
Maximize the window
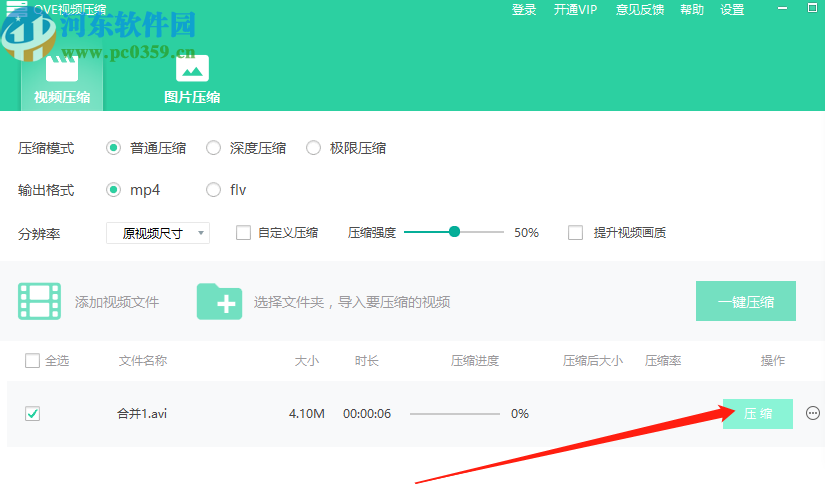point(812,8)
